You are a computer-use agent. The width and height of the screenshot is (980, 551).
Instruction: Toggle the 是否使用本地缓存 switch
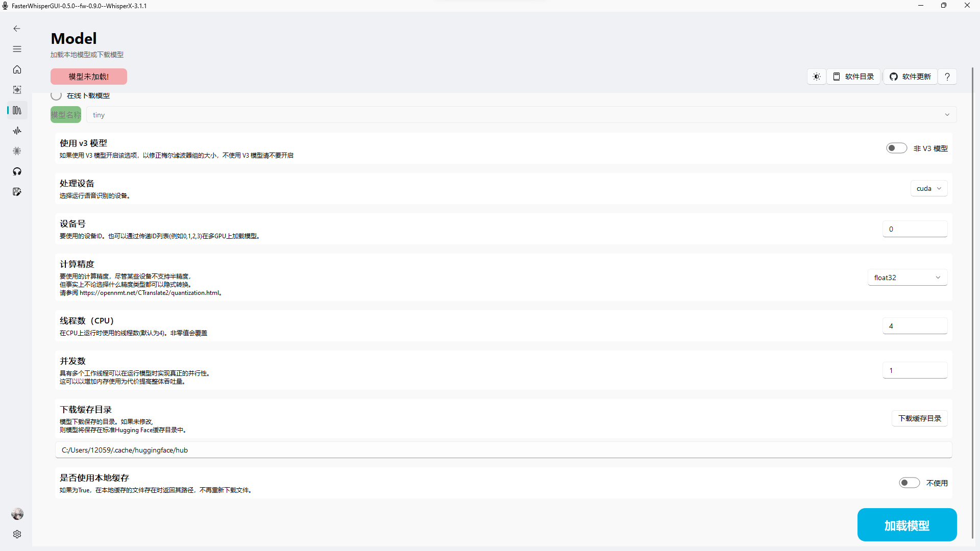(x=909, y=483)
